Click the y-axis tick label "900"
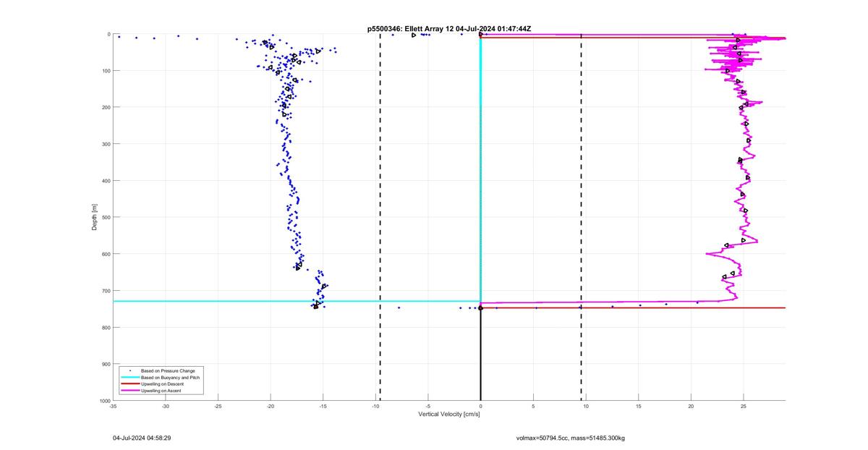Screen dimensions: 868x450 pos(105,364)
